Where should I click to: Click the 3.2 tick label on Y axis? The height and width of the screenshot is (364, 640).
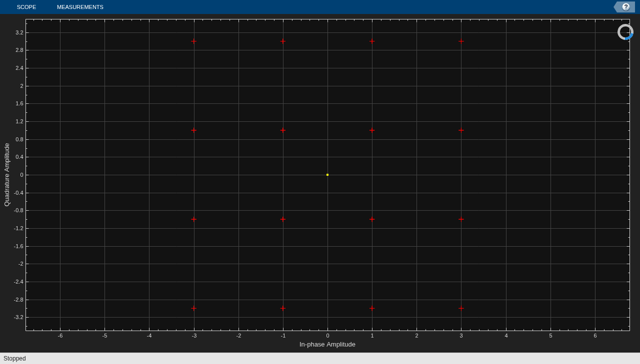pos(19,32)
